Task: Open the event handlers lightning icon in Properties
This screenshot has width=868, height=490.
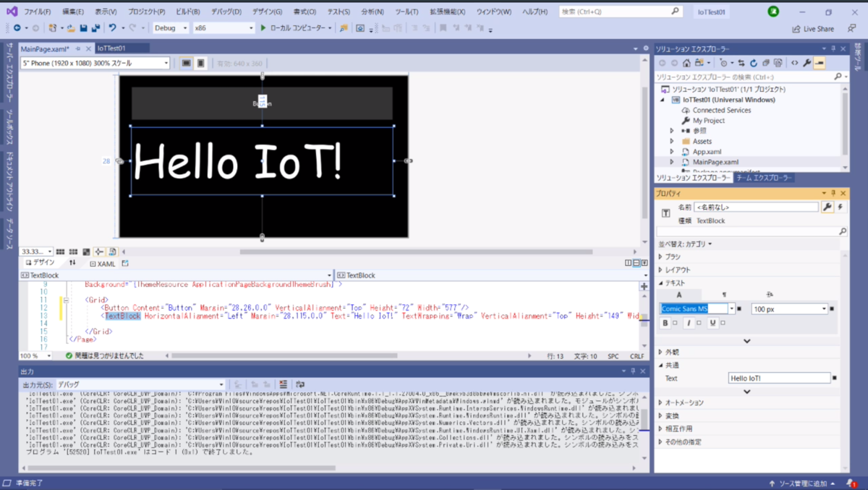Action: click(x=841, y=207)
